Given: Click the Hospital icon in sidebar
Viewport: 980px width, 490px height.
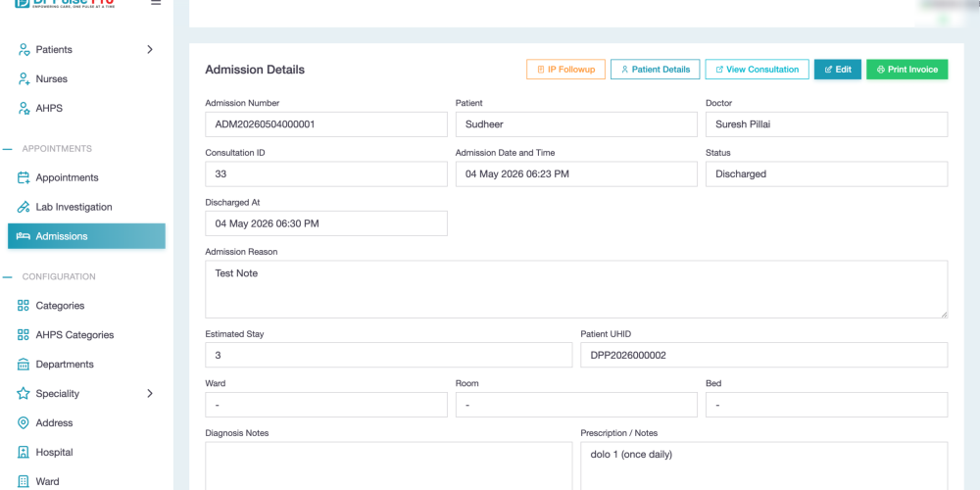Looking at the screenshot, I should pos(24,453).
